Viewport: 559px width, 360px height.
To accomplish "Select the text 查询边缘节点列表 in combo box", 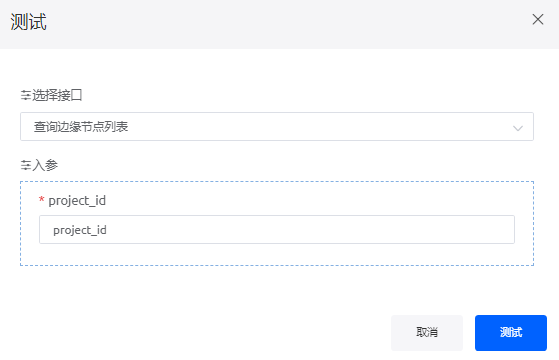I will (x=81, y=127).
